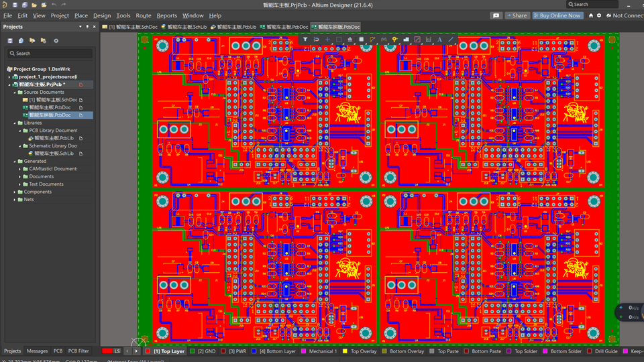Click Save icon in quick access toolbar
Image resolution: width=644 pixels, height=362 pixels.
coord(15,5)
